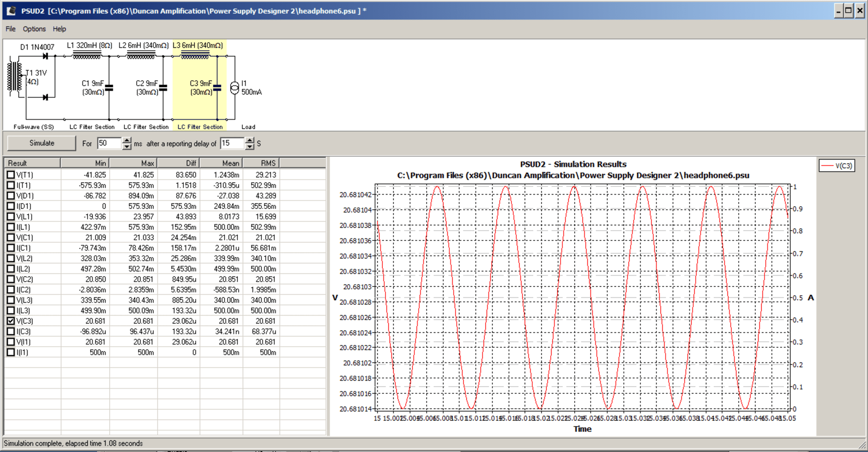Viewport: 868px width, 452px height.
Task: Click the PSUD2 Simulation Results chart title
Action: [573, 164]
